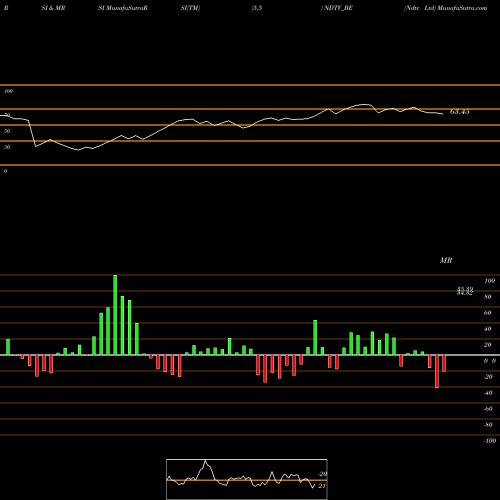Click the tallest green MR bar

pyautogui.click(x=115, y=315)
